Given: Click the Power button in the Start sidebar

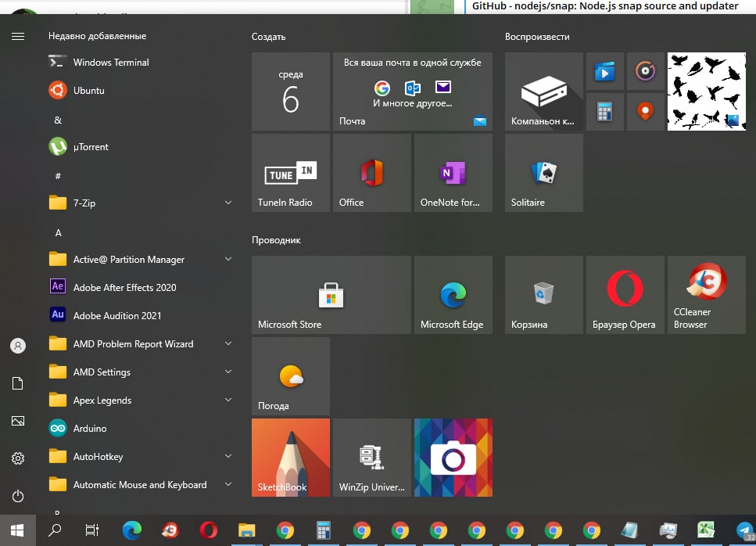Looking at the screenshot, I should tap(18, 496).
